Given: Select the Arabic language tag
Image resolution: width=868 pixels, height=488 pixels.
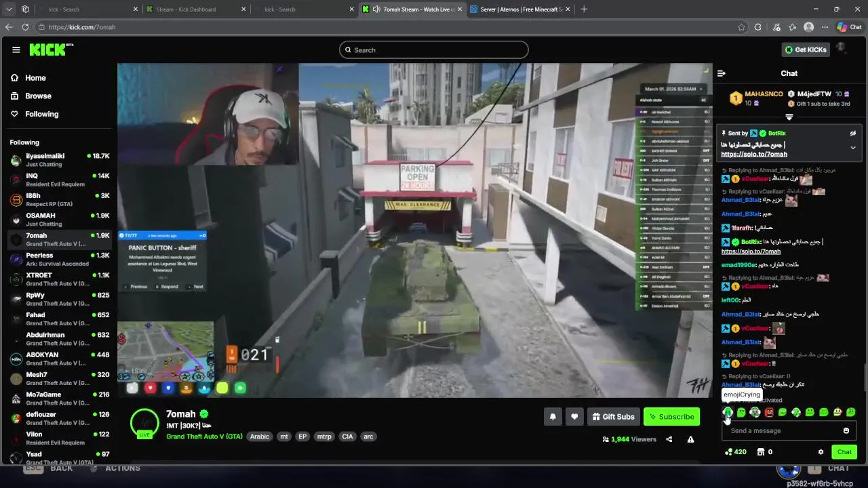Looking at the screenshot, I should [x=260, y=436].
